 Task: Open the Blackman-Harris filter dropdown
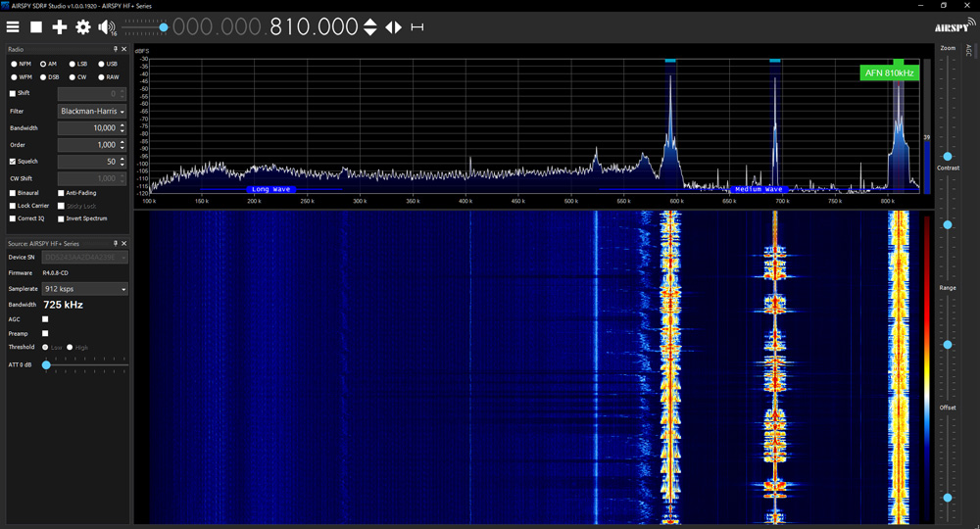[x=92, y=111]
